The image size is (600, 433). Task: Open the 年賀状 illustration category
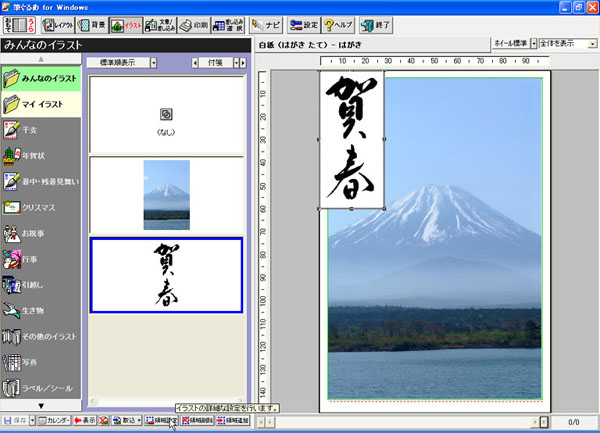pyautogui.click(x=41, y=156)
